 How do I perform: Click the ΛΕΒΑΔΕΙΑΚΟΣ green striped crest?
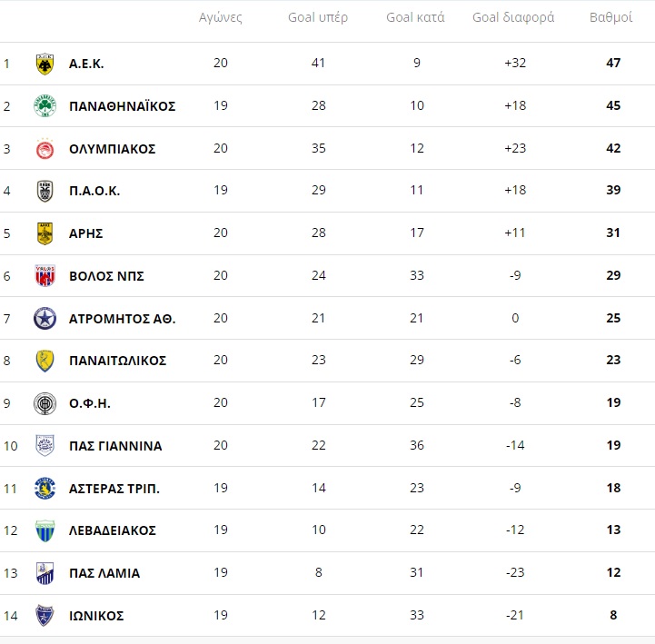click(45, 530)
